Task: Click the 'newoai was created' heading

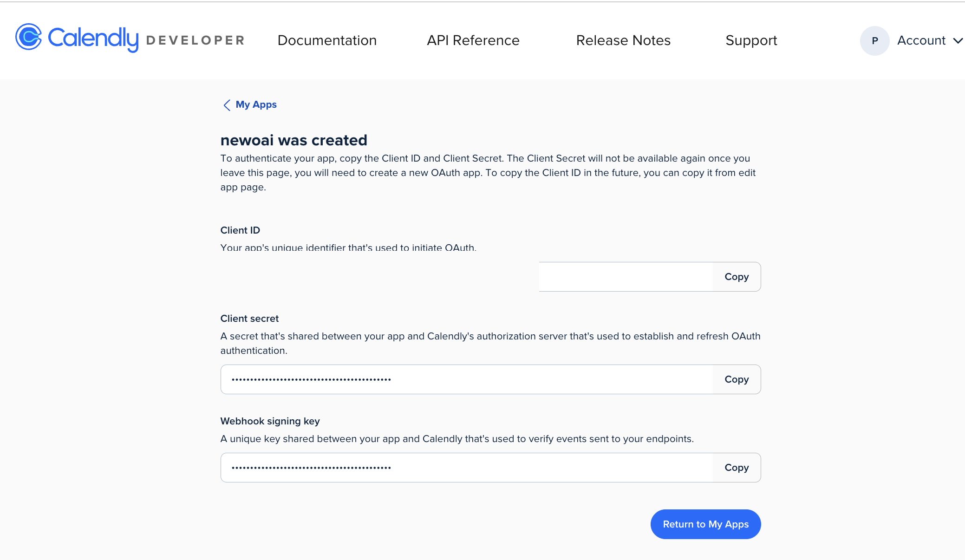Action: 294,140
